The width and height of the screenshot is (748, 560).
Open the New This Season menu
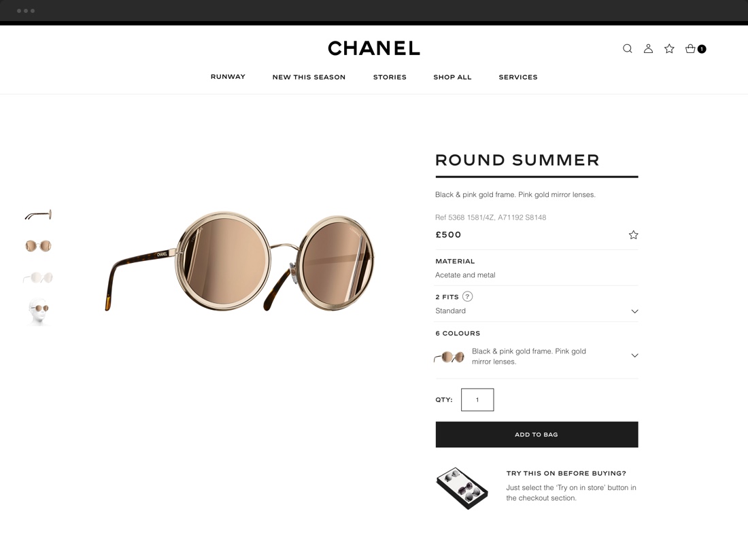(309, 77)
